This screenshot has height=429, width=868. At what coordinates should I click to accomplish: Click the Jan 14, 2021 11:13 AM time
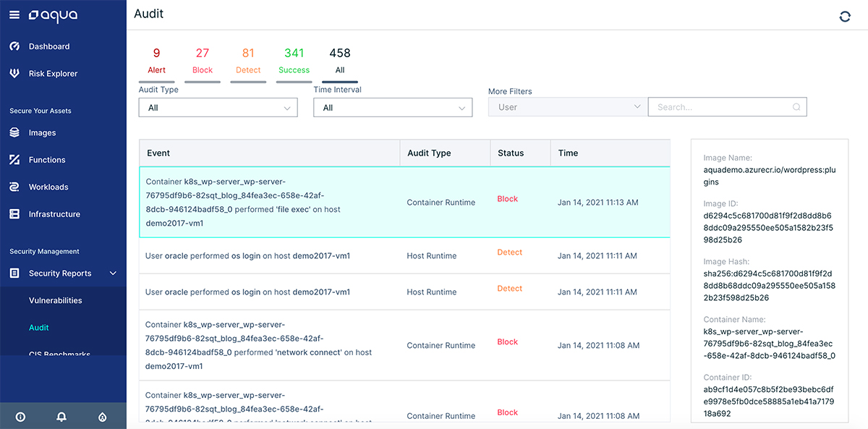point(598,203)
